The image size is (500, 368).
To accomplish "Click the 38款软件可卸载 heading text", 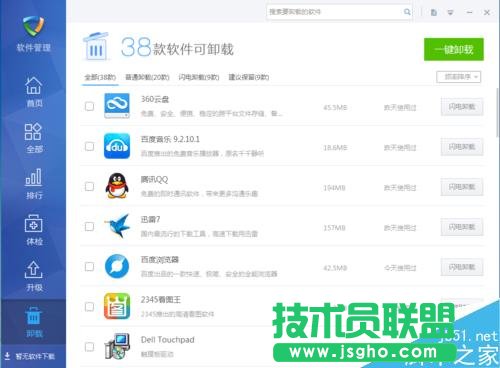I will (177, 48).
